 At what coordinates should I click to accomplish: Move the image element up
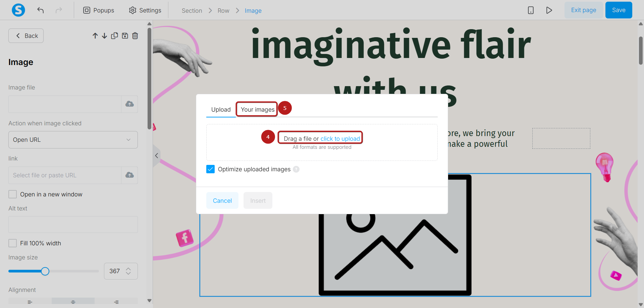(x=95, y=36)
